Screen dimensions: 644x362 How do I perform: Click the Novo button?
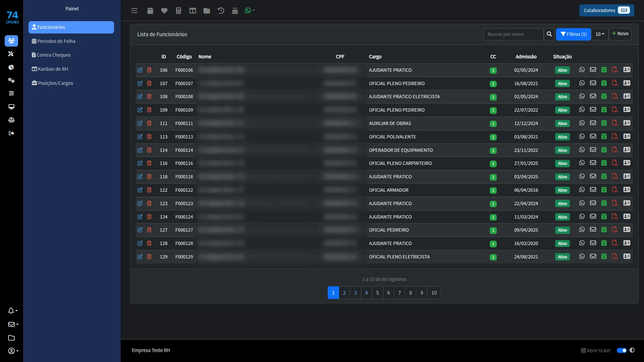[620, 34]
